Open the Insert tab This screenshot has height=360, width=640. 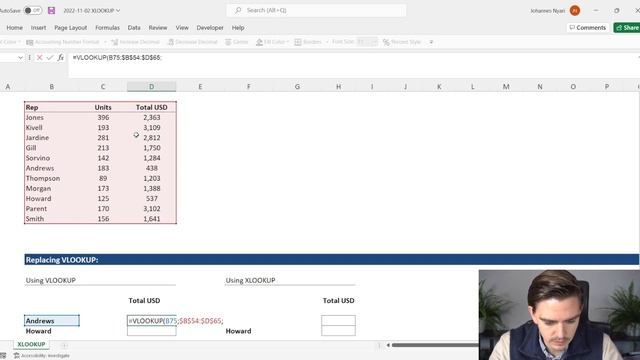[38, 28]
